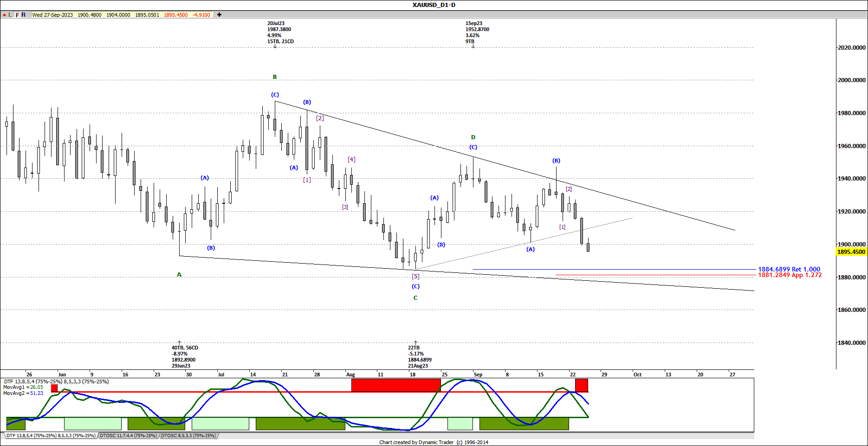Click the 20Jul23 swing high annotation

click(x=280, y=32)
